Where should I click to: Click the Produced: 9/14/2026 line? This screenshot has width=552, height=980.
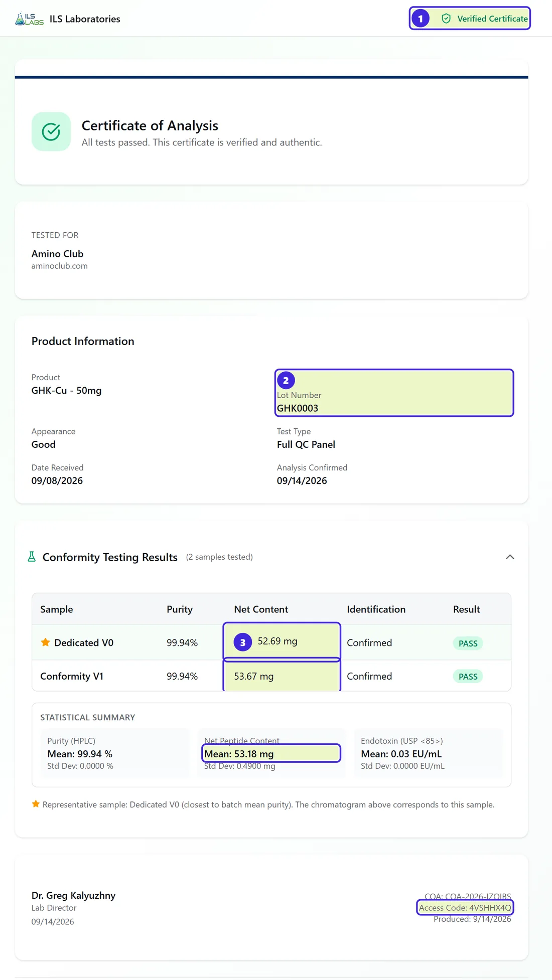pos(472,919)
